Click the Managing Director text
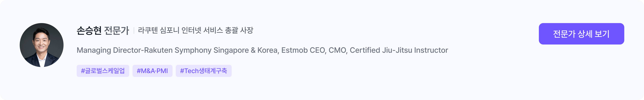 pos(109,50)
